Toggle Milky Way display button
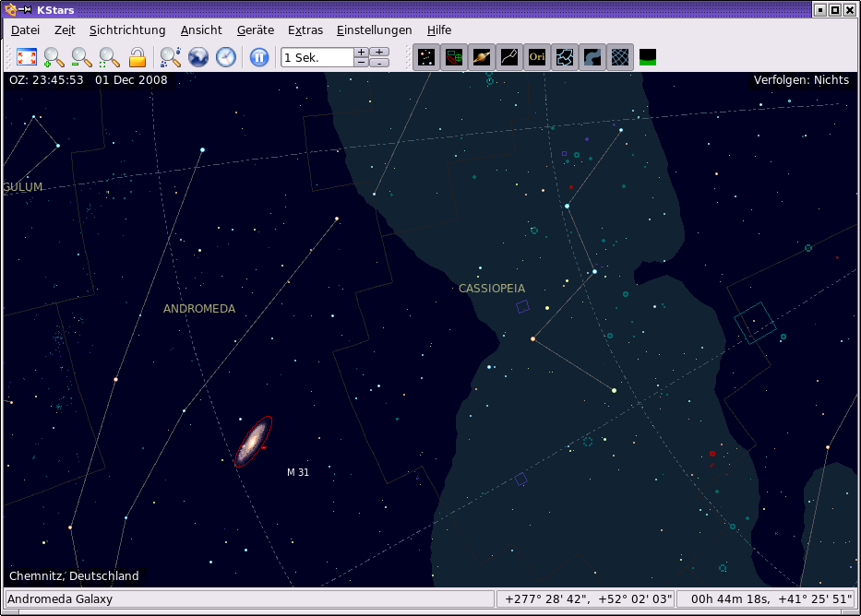The width and height of the screenshot is (861, 616). [592, 57]
